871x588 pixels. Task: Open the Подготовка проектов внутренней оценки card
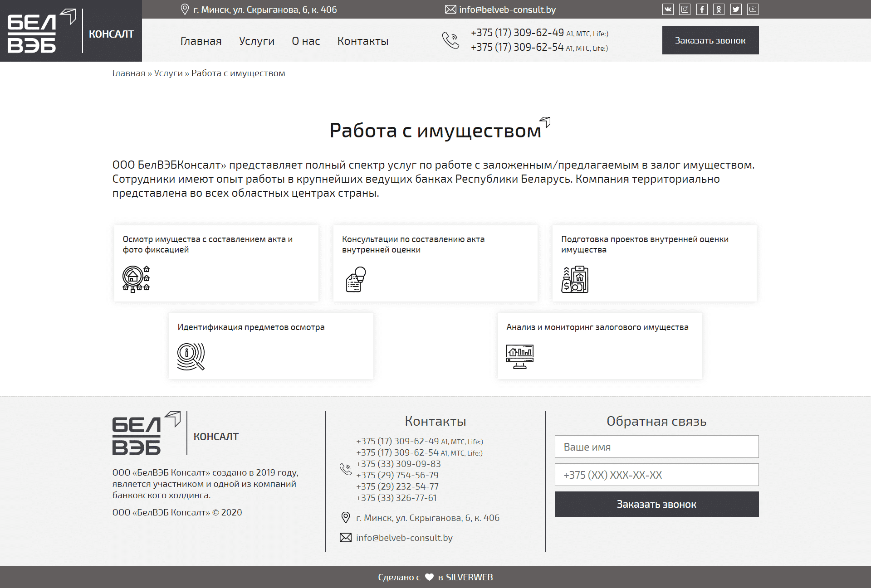[655, 263]
